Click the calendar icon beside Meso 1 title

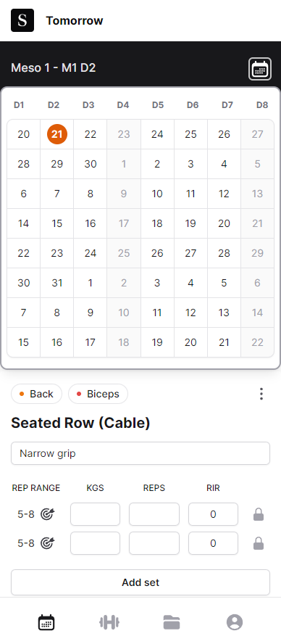coord(260,69)
